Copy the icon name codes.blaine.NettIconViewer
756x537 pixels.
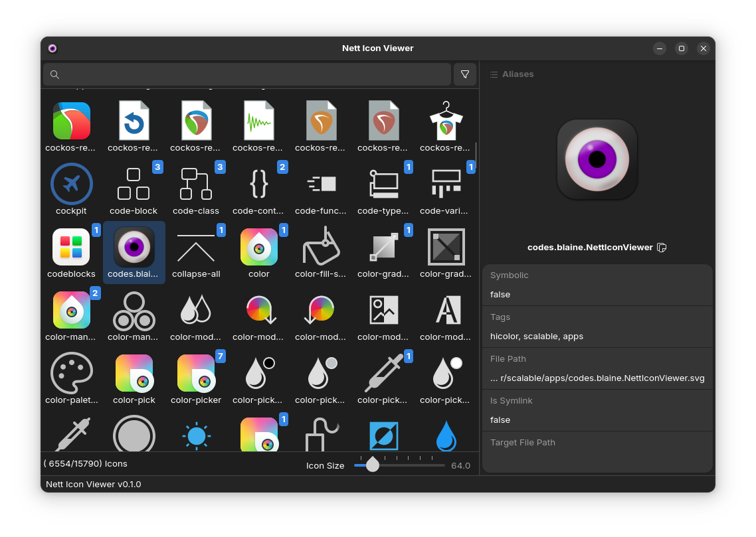(662, 248)
